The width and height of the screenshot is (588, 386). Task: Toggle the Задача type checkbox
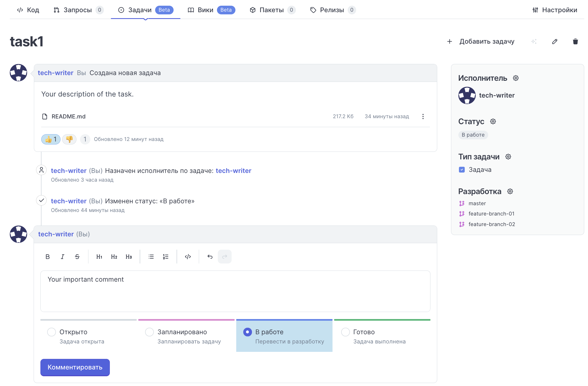[x=462, y=170]
